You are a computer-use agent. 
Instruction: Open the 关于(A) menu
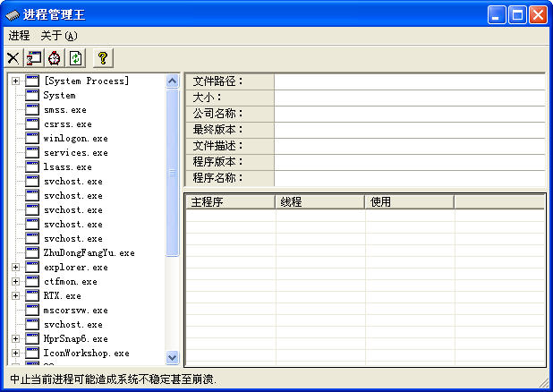(x=59, y=36)
